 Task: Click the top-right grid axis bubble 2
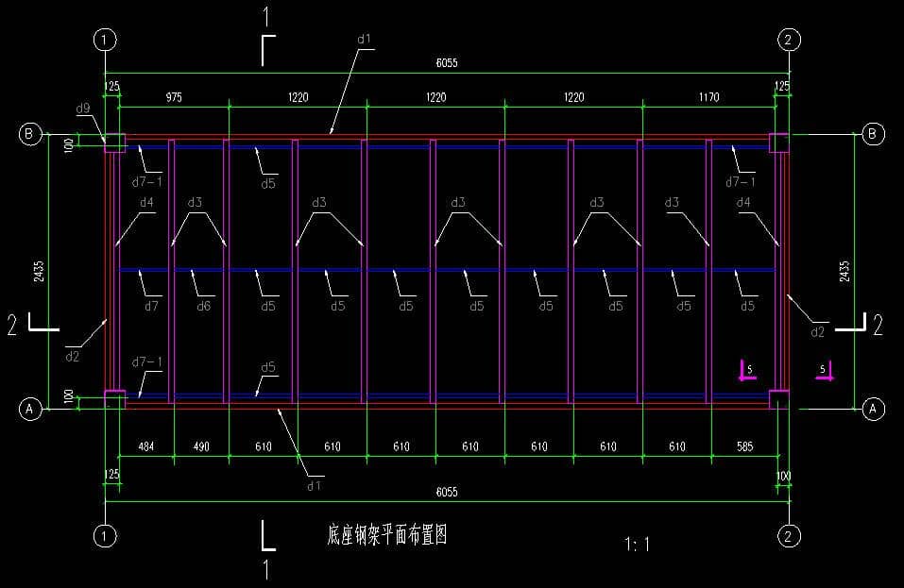pos(789,40)
